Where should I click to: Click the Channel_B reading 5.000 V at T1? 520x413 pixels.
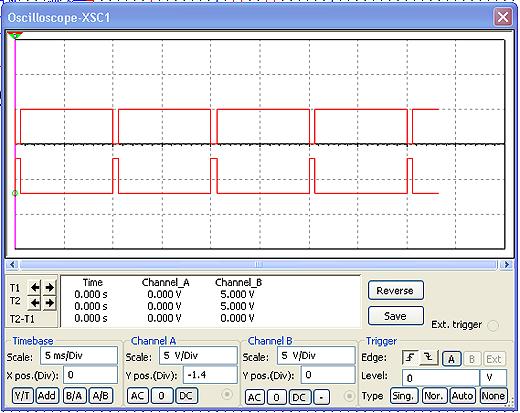coord(237,294)
